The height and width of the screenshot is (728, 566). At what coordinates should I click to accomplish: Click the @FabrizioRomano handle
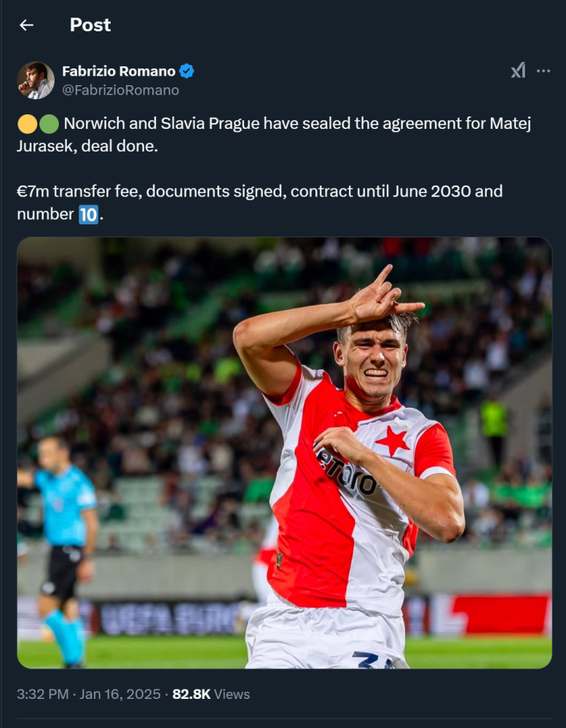click(x=120, y=90)
